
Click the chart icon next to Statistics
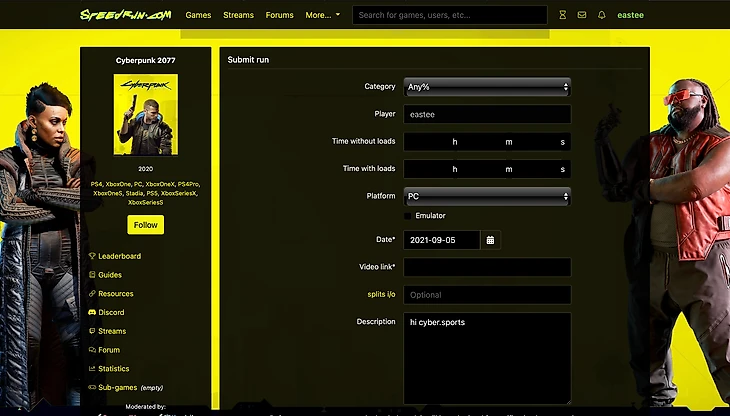pos(92,369)
